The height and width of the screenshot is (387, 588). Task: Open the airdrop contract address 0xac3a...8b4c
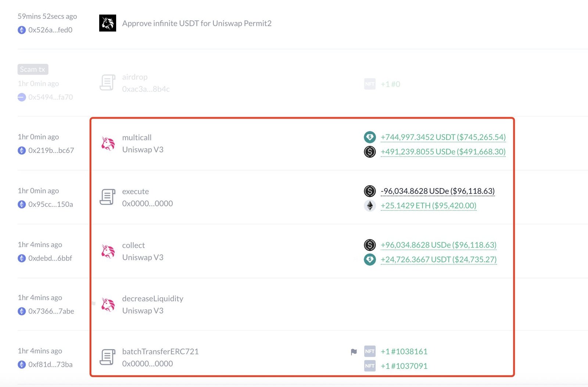click(146, 89)
